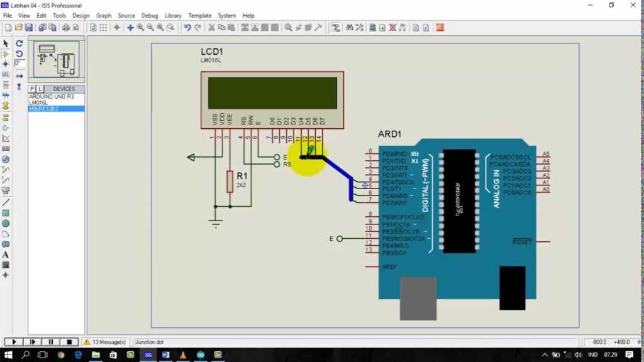Stop the simulation
This screenshot has width=644, height=362.
point(69,342)
